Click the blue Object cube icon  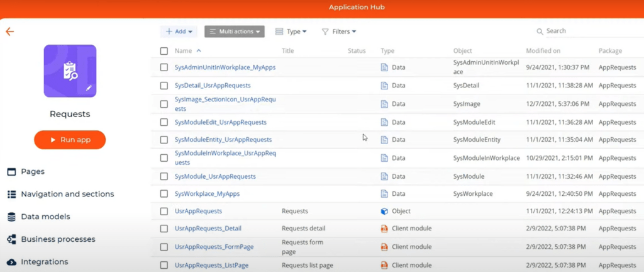click(x=384, y=211)
